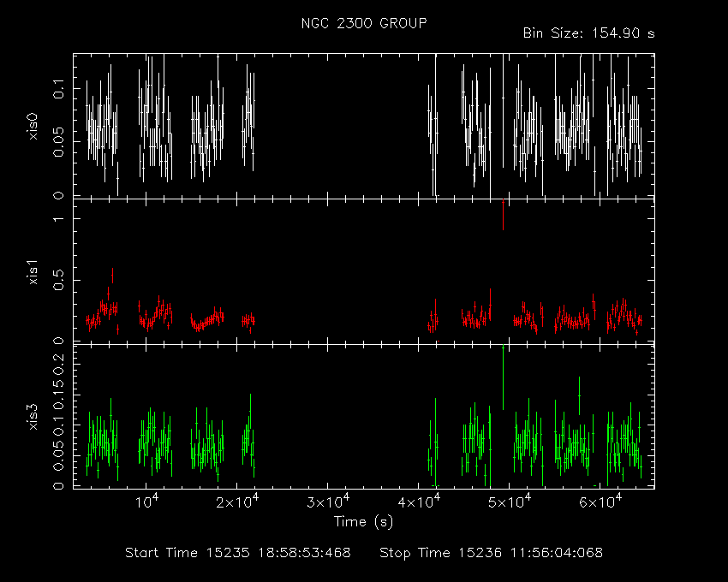
Task: Click the red xis1 flare point near 0.55
Action: click(x=112, y=276)
